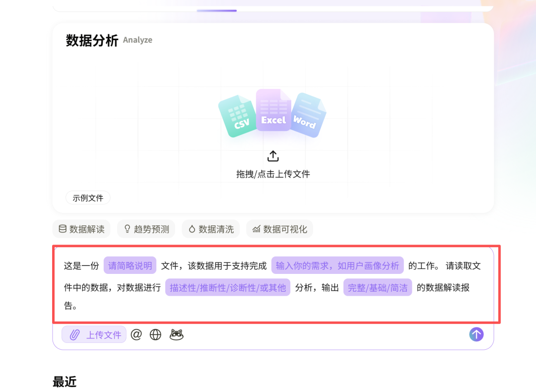This screenshot has width=536, height=392.
Task: Open the 描述性/推断性/诊断性/或其他 analysis type selector
Action: coord(227,287)
